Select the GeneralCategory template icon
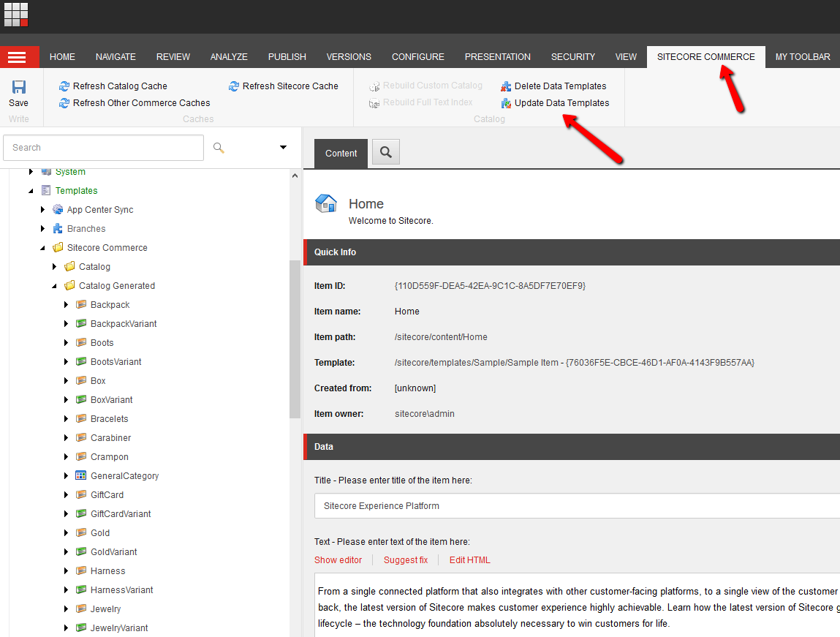 [x=81, y=475]
